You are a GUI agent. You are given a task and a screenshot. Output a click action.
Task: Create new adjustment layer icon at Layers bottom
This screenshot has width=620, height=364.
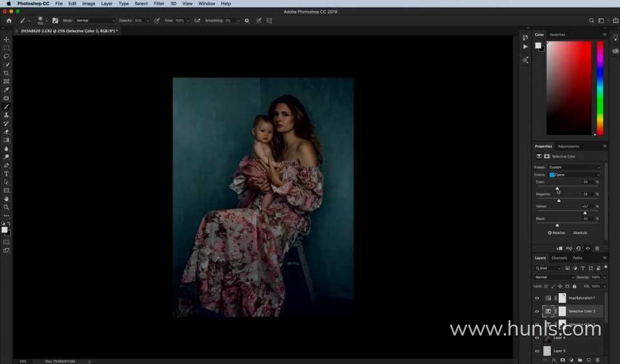click(571, 360)
